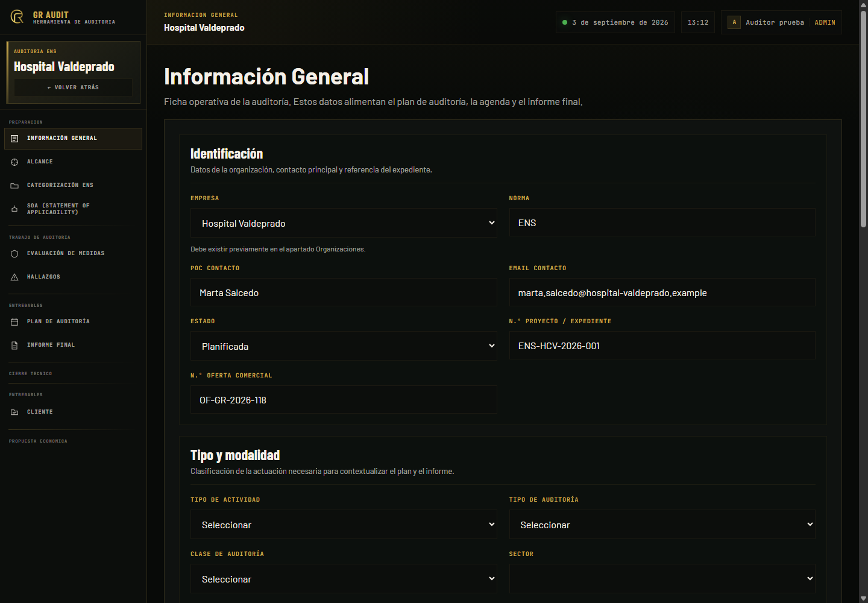Click the Información General sidebar icon
The width and height of the screenshot is (868, 603).
point(14,139)
